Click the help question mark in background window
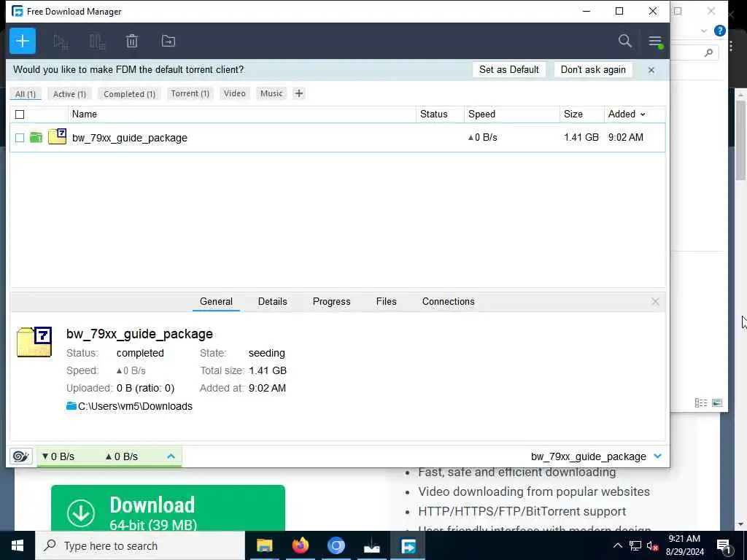The height and width of the screenshot is (560, 747). click(720, 31)
